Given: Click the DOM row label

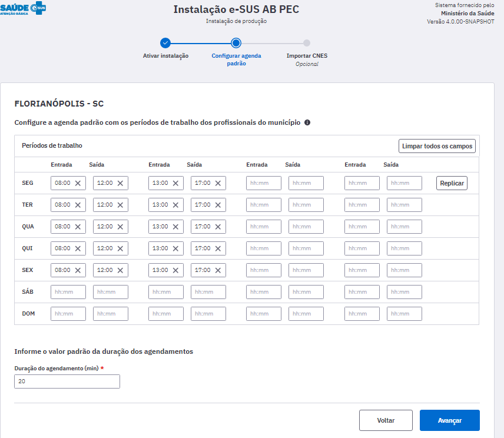Looking at the screenshot, I should 28,314.
